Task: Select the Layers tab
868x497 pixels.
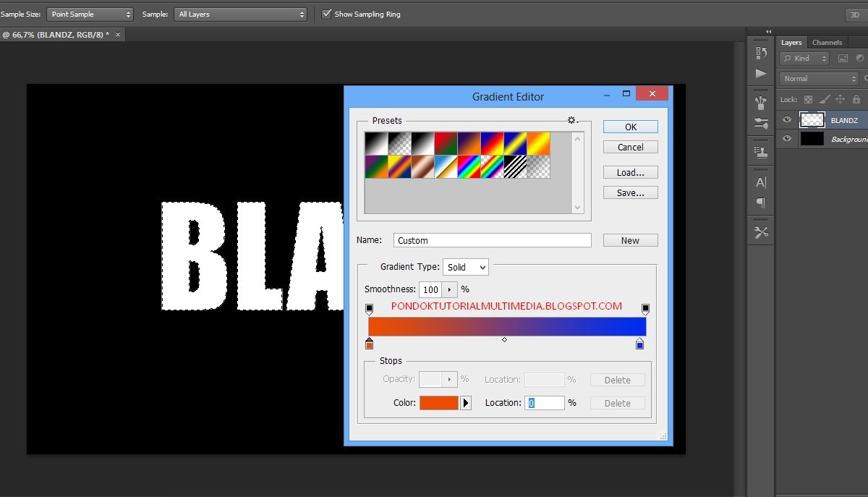Action: [791, 42]
